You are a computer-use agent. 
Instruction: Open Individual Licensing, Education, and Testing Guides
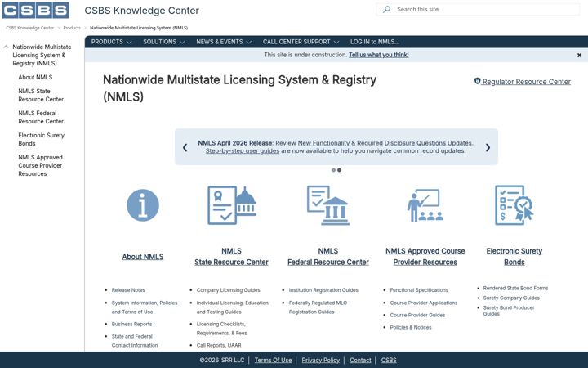click(233, 307)
